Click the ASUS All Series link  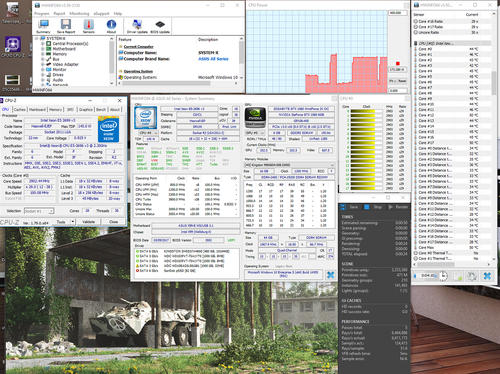click(213, 59)
